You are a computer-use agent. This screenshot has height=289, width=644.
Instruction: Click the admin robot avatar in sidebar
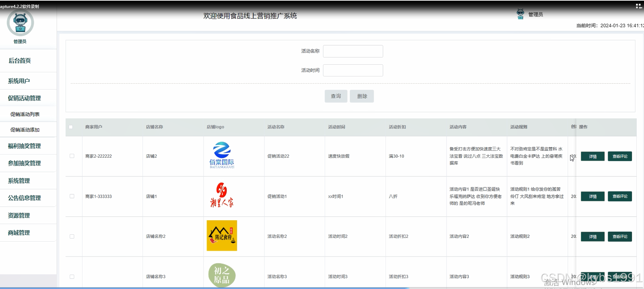[x=20, y=23]
